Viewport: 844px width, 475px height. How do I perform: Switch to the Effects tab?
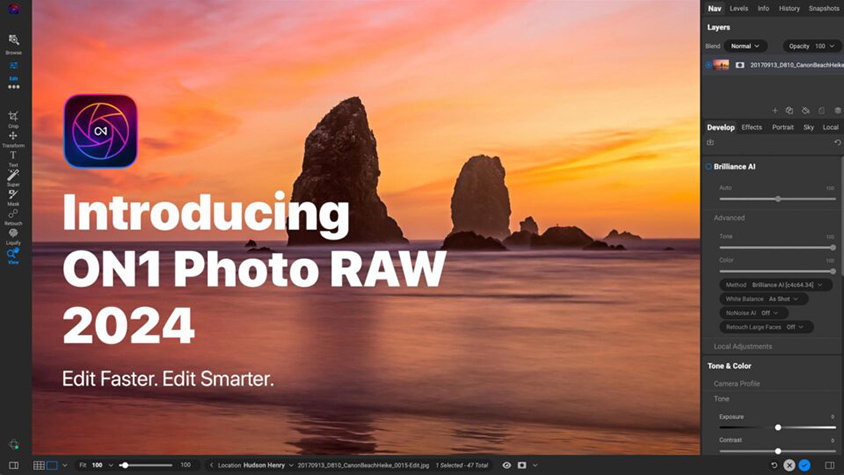click(751, 128)
